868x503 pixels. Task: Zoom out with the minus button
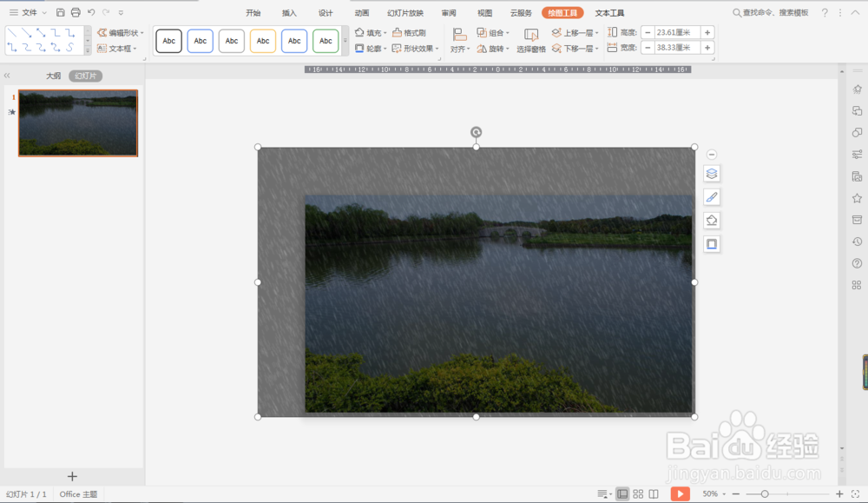[x=736, y=493]
